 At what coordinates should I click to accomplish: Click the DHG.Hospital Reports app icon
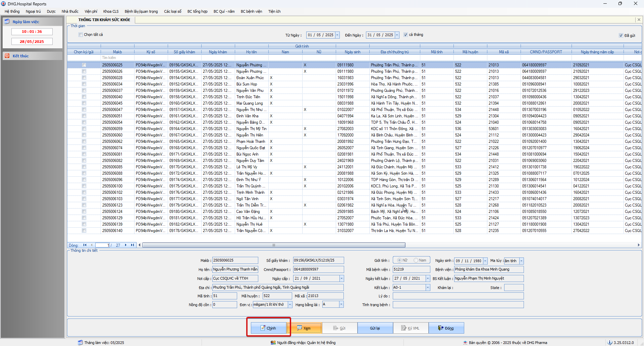tap(3, 4)
